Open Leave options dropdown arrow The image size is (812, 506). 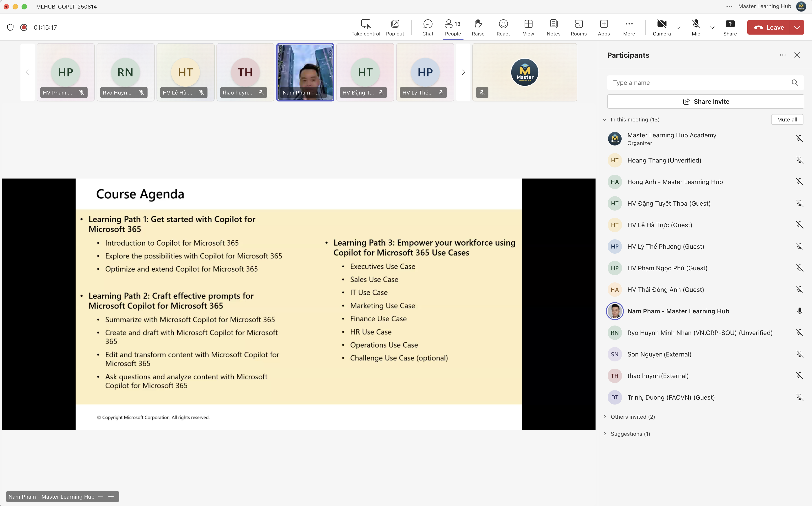coord(797,27)
